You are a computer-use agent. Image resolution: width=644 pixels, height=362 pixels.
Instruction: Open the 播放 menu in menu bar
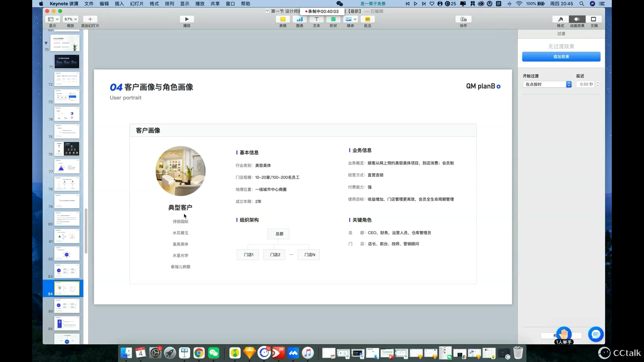(200, 4)
